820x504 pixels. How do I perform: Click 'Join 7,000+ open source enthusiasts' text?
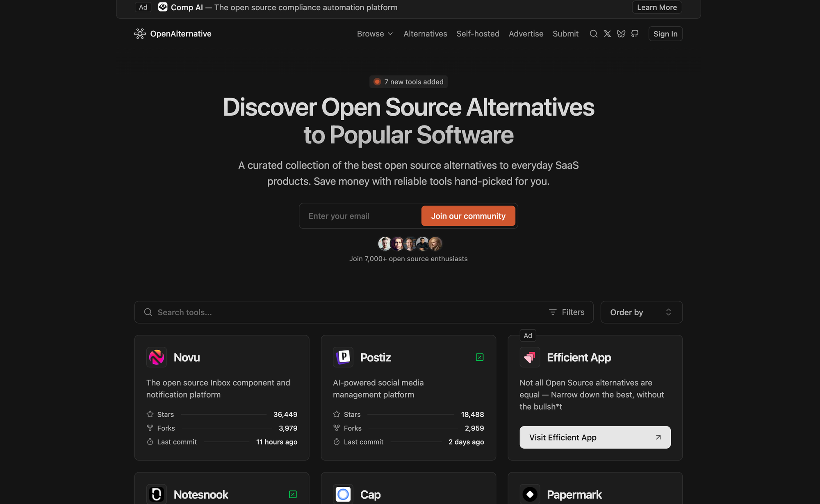click(x=408, y=259)
